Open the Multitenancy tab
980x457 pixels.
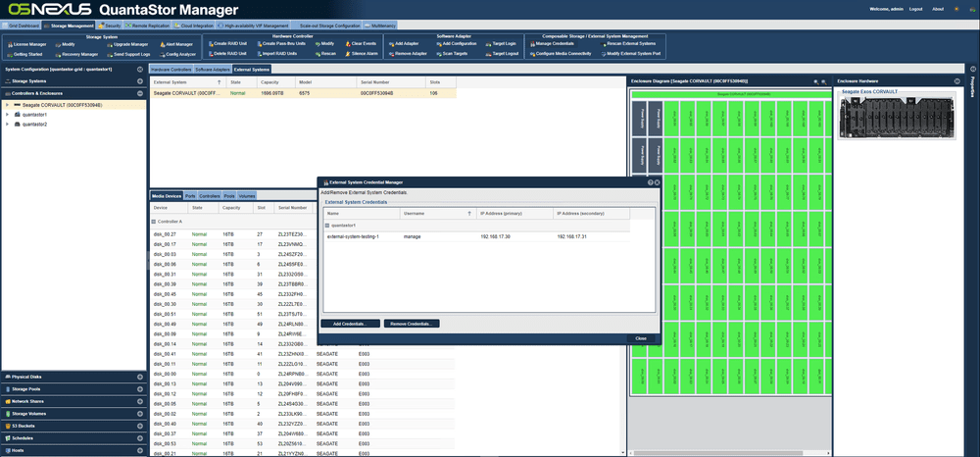click(x=380, y=25)
